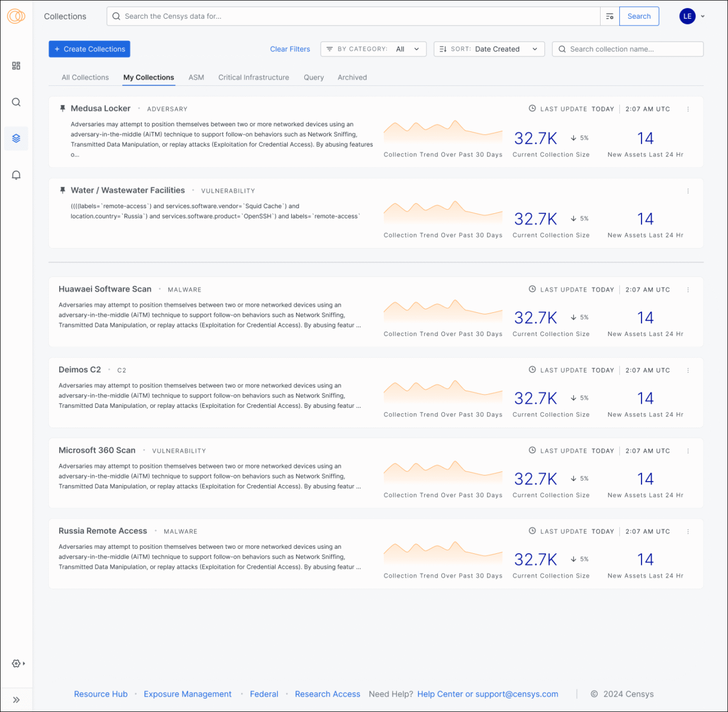The width and height of the screenshot is (728, 712).
Task: Switch to the ASM tab
Action: click(196, 77)
